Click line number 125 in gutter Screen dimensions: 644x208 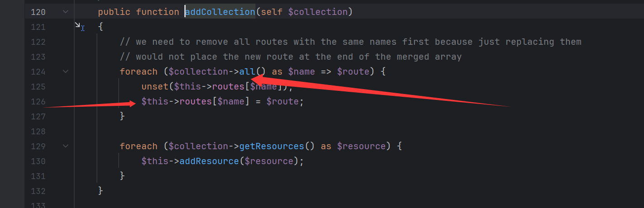(x=38, y=86)
